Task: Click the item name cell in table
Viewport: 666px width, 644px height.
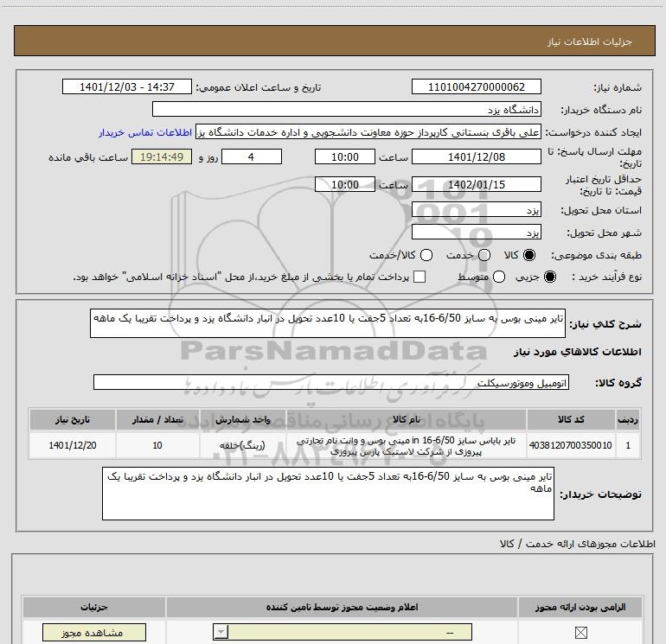Action: (406, 445)
